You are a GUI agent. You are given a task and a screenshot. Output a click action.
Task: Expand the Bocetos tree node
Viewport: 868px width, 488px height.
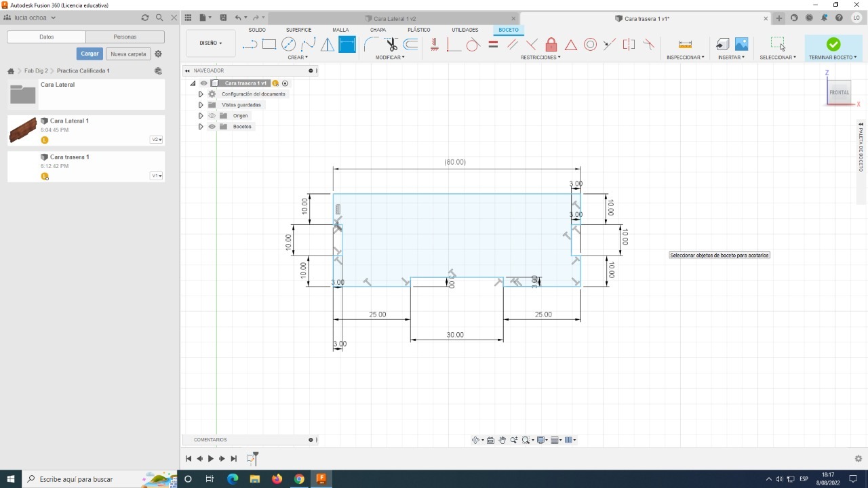201,127
